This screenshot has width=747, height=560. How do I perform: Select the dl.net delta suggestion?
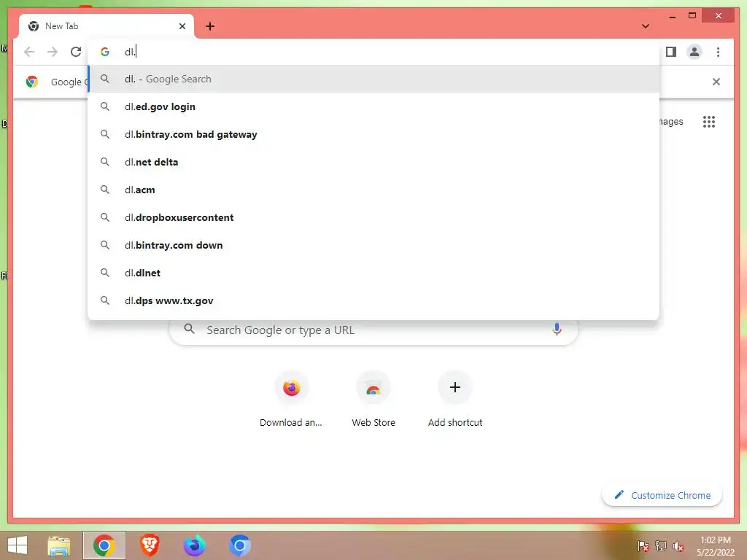click(374, 162)
